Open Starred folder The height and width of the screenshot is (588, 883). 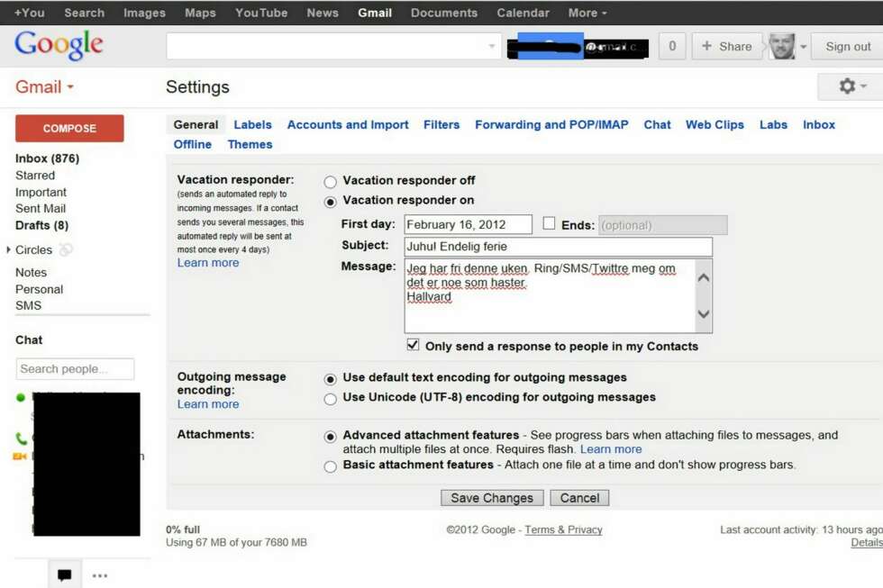pos(35,176)
